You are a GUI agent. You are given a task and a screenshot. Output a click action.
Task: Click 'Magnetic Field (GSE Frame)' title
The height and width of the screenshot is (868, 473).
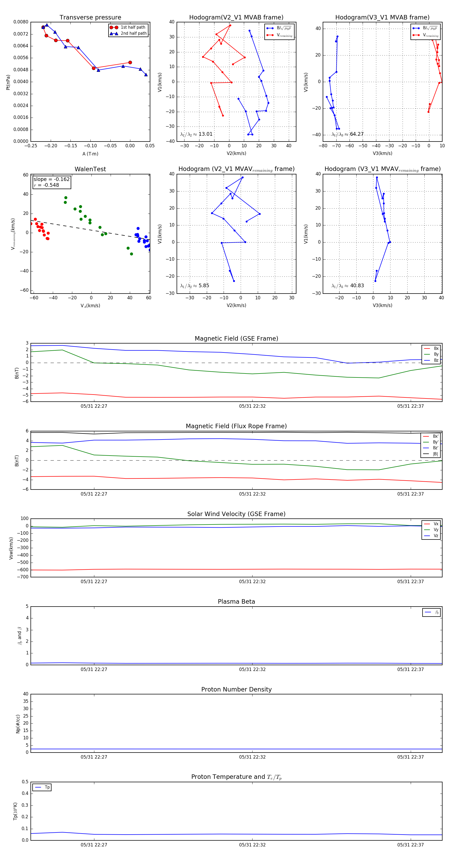click(x=236, y=339)
